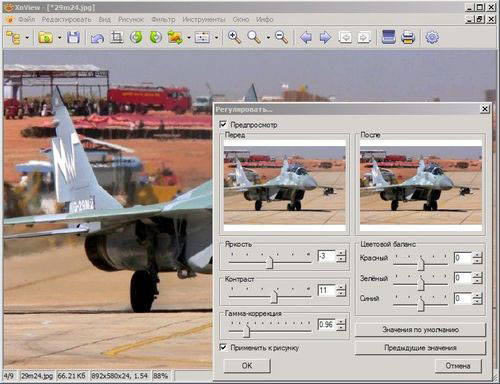Rotate the image counter-clockwise
500x384 pixels.
[x=136, y=37]
